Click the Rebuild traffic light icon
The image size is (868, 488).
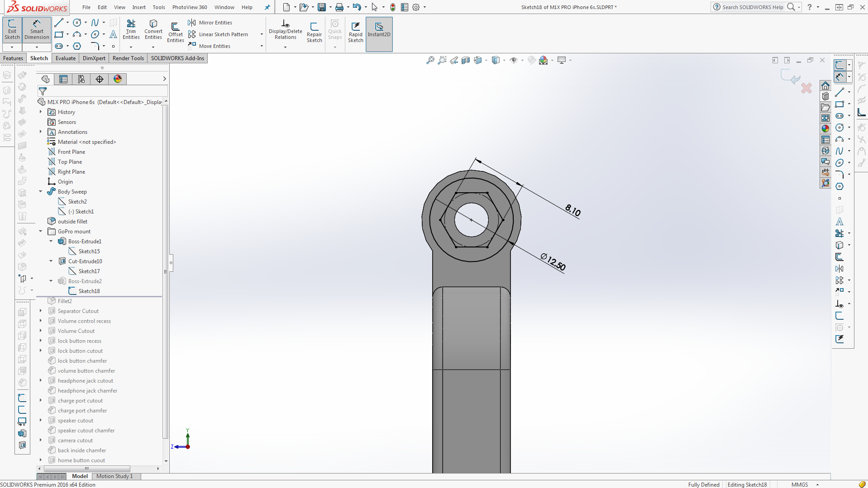pos(393,7)
